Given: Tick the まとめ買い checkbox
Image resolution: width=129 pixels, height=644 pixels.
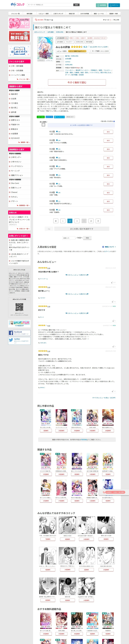Looking at the screenshot, I should (x=43, y=125).
